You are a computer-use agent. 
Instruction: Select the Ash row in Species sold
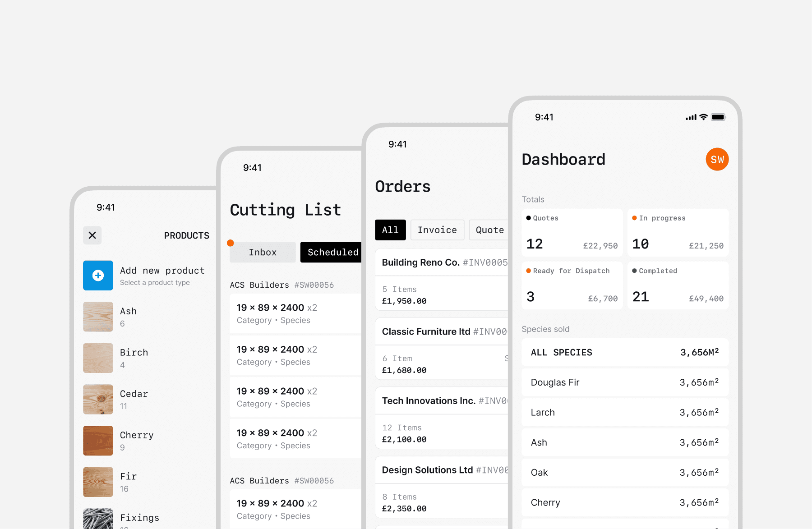[x=625, y=442]
